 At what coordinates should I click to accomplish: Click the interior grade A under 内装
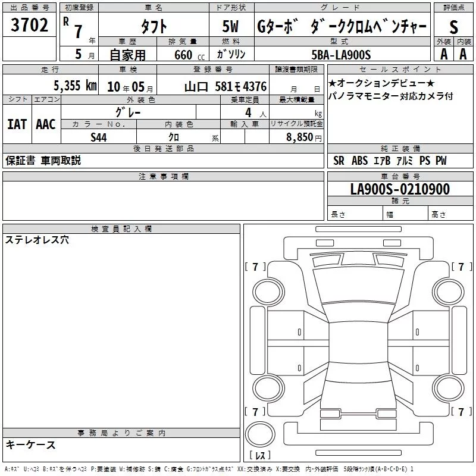click(x=462, y=54)
